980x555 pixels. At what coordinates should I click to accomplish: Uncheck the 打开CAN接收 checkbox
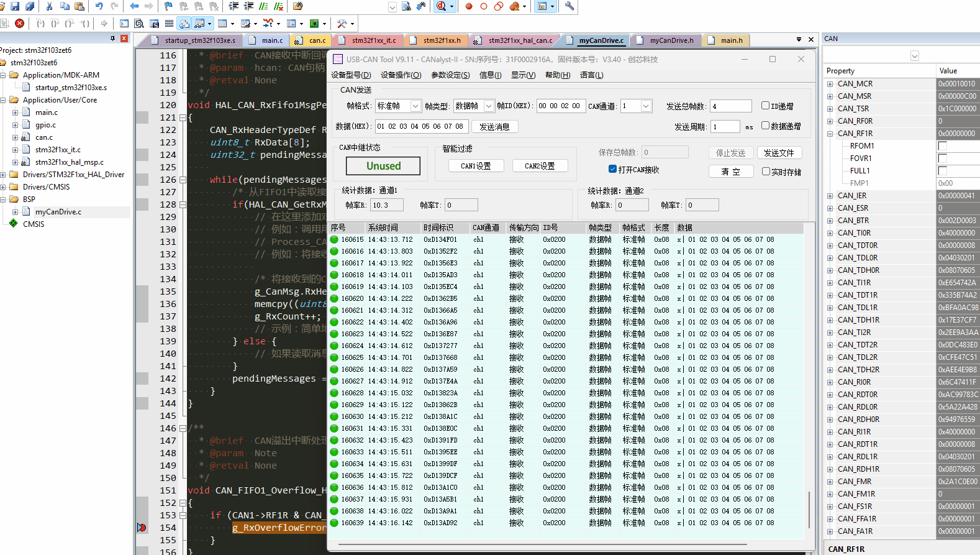[x=612, y=169]
